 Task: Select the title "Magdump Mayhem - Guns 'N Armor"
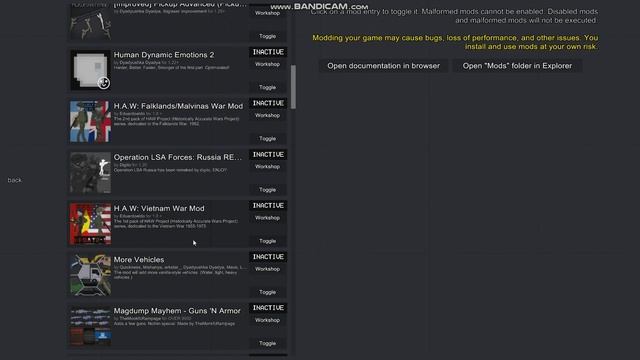coord(177,311)
